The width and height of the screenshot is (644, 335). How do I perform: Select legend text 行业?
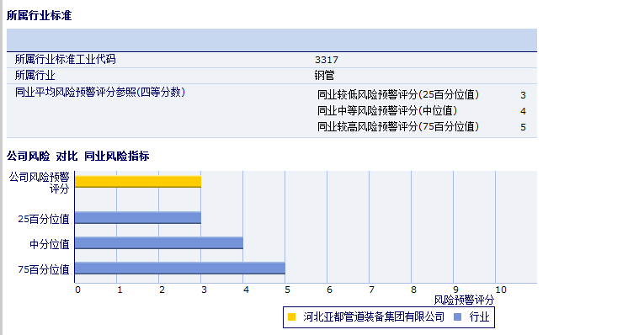pos(479,317)
